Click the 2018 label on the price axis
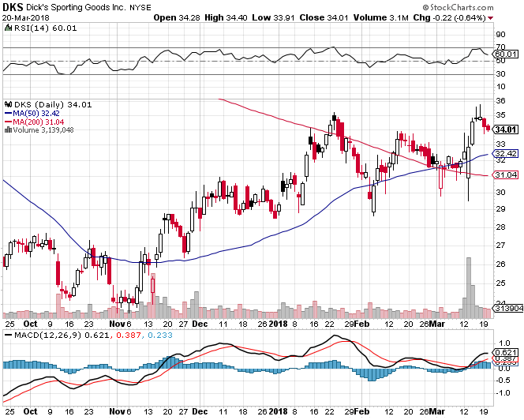 278,324
